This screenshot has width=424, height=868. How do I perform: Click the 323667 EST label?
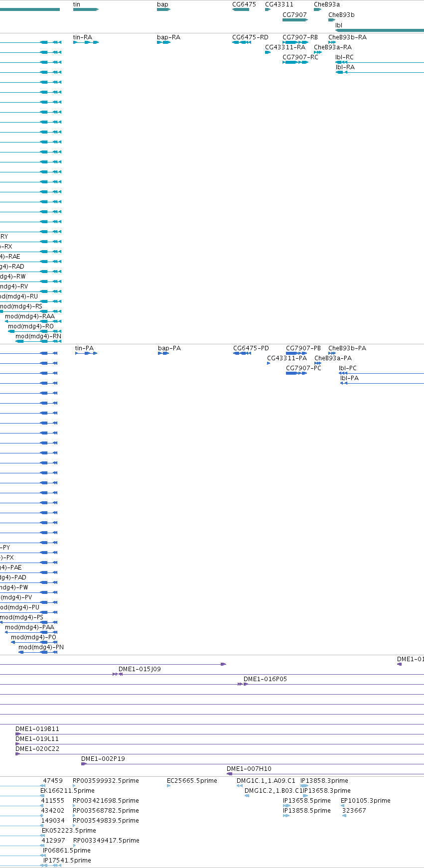pos(354,811)
